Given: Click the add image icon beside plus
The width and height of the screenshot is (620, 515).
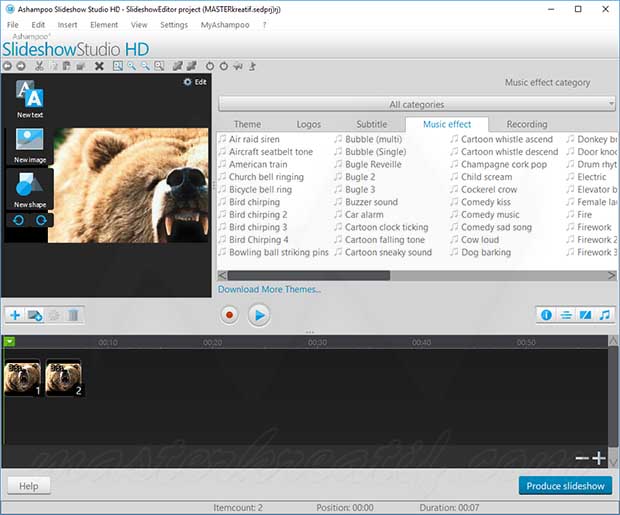Looking at the screenshot, I should (x=35, y=315).
